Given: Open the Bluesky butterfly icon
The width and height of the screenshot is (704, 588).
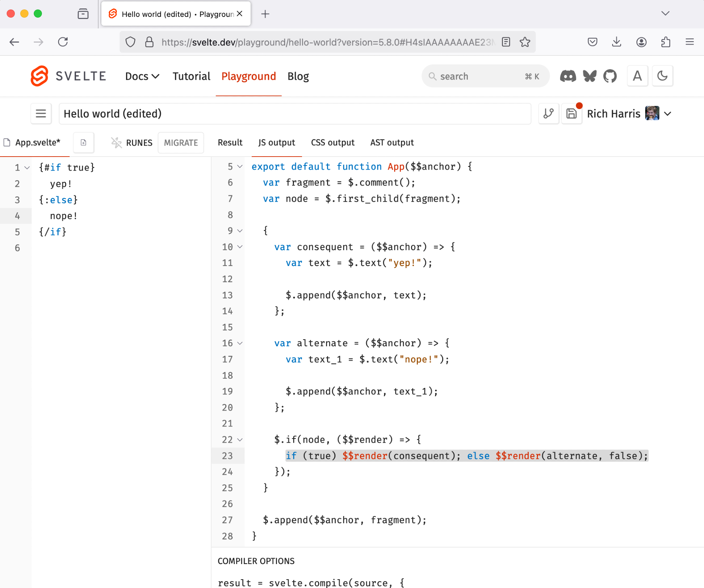Looking at the screenshot, I should pos(589,76).
